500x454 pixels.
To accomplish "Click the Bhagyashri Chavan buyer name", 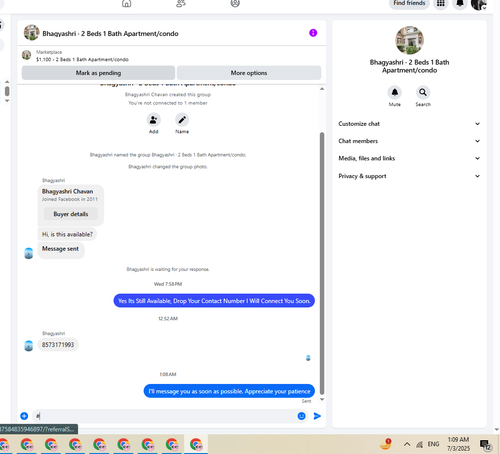I will pos(67,191).
